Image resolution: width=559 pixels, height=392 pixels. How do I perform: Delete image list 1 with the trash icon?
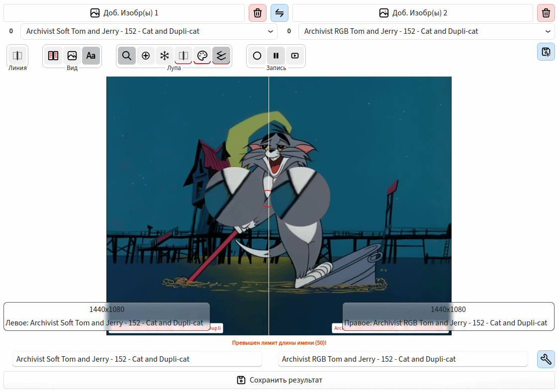point(258,13)
